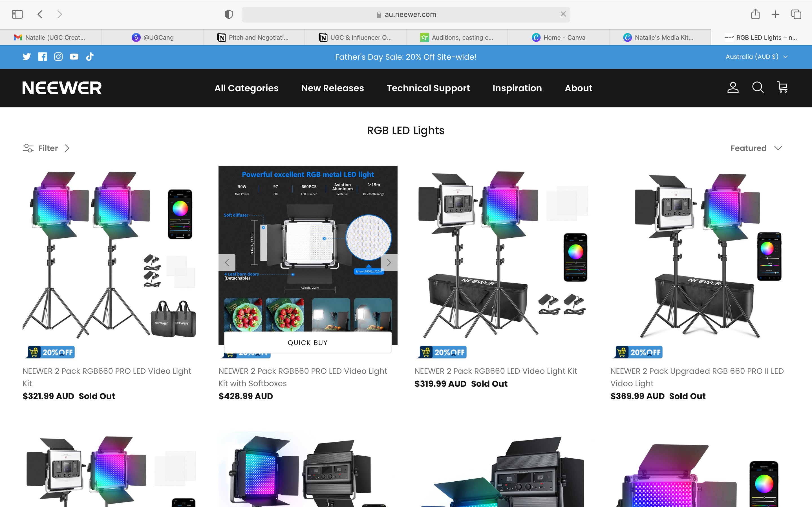The image size is (812, 507).
Task: Open the shopping cart icon
Action: [x=782, y=88]
